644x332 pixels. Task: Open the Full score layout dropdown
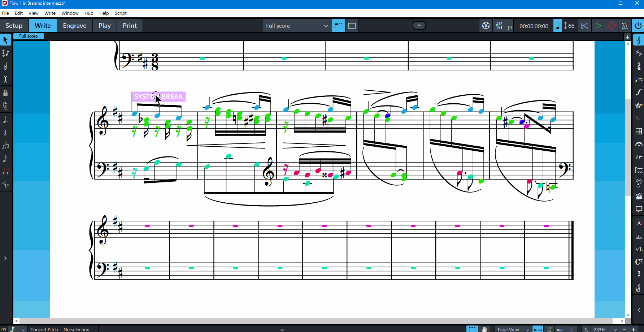(297, 26)
